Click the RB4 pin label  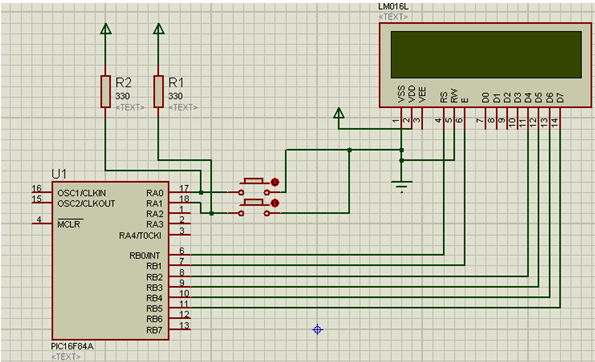click(154, 298)
